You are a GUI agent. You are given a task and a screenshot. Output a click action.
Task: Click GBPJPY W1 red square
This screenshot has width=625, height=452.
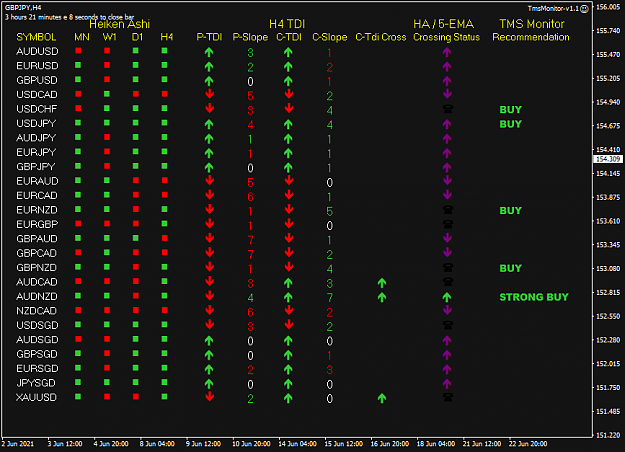coord(107,166)
